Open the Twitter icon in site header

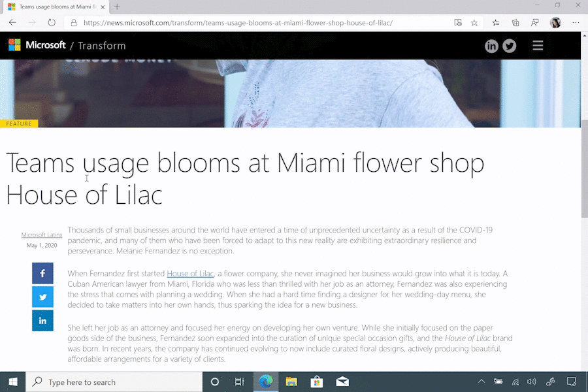tap(509, 46)
